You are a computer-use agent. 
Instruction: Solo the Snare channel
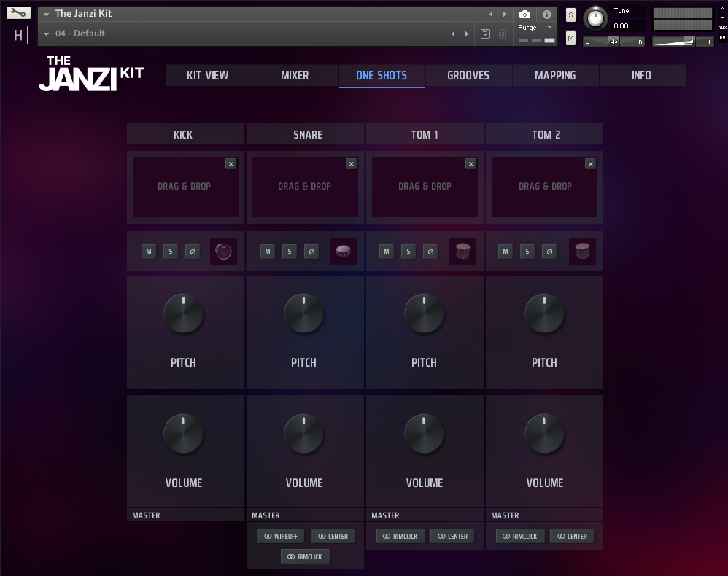click(x=290, y=252)
